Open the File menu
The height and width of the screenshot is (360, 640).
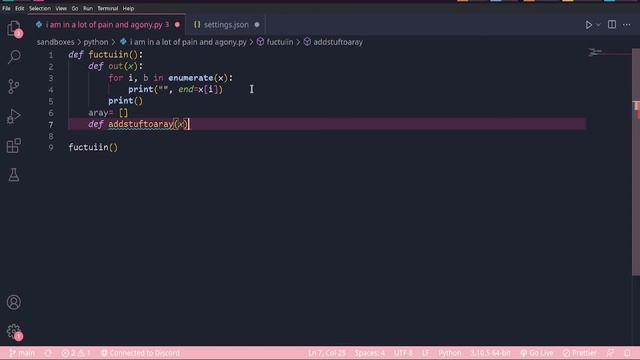coord(6,8)
